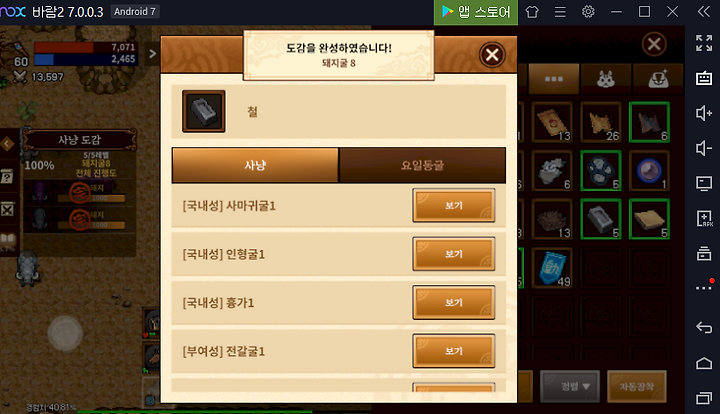Click Nox volume up icon
The image size is (720, 414).
pyautogui.click(x=703, y=113)
